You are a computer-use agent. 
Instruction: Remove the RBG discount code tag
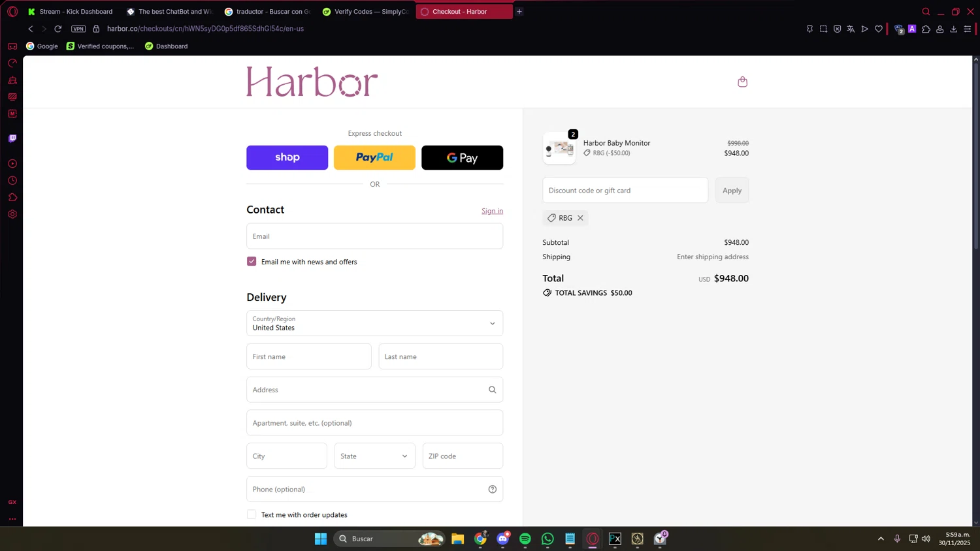580,218
